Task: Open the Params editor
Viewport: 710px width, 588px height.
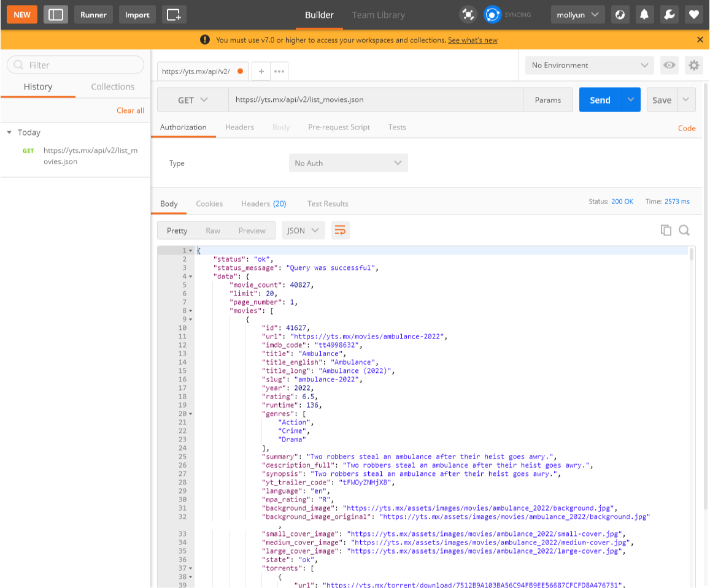Action: click(548, 100)
